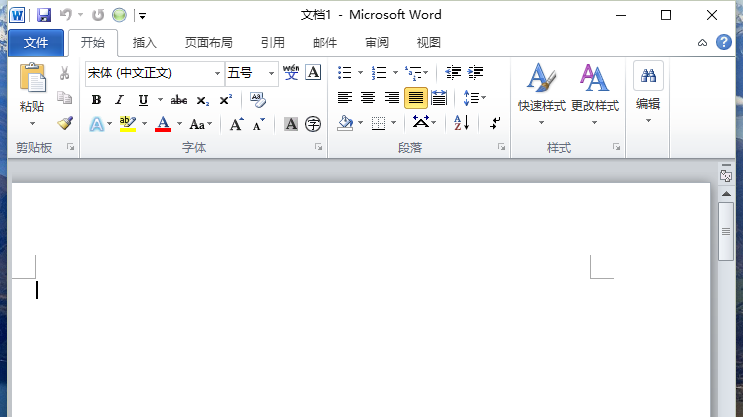Enable center alignment for paragraph
Screen dimensions: 743x417
coord(368,98)
